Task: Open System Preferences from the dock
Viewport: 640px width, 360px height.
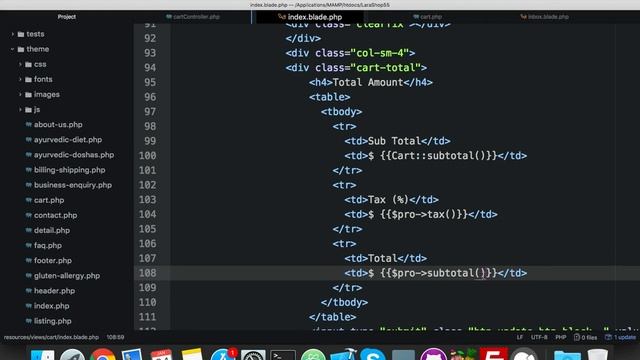Action: 253,355
